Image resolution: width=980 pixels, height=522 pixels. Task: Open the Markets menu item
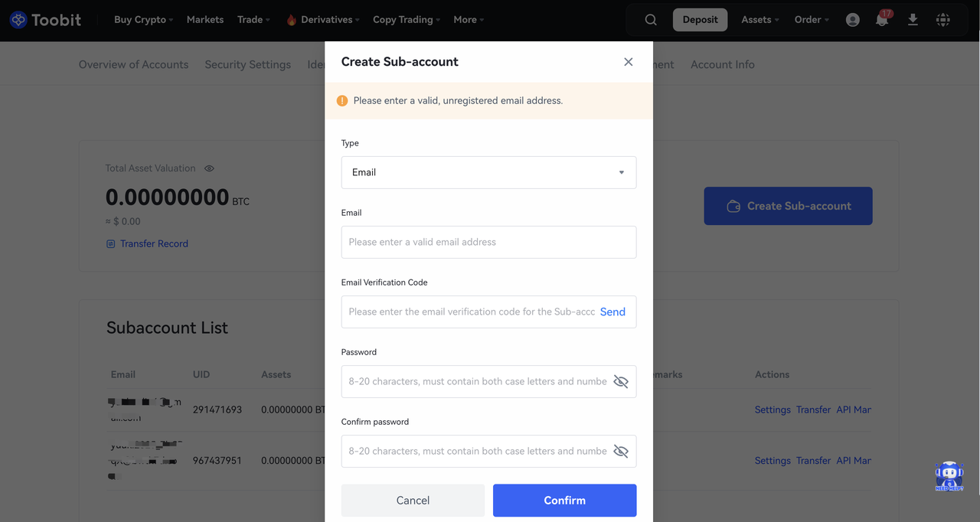(205, 20)
